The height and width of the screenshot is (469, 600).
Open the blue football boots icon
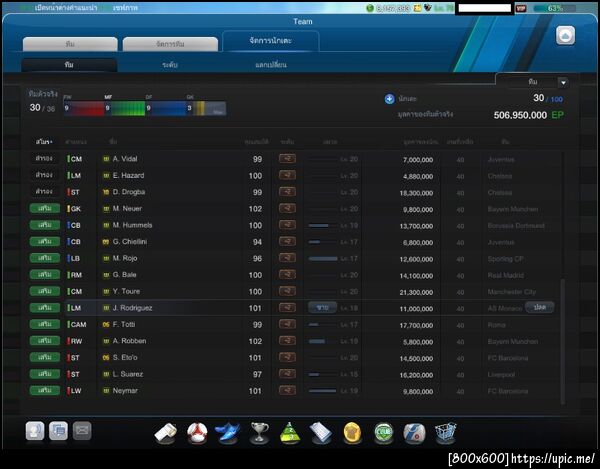(x=228, y=433)
